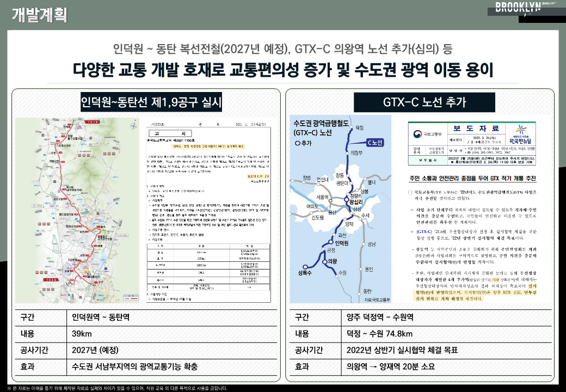Open the 보도자료 press release image

tap(472, 212)
